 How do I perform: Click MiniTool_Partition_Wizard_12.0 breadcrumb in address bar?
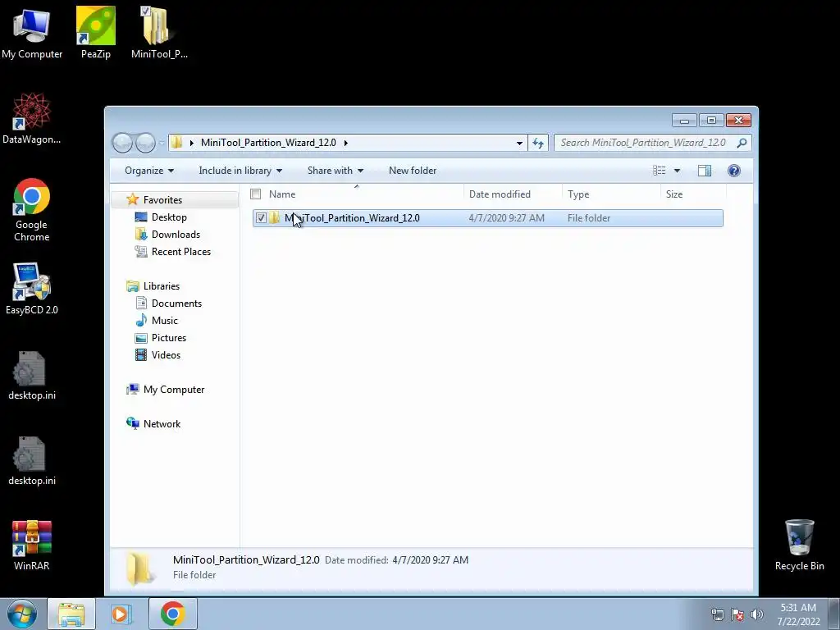(x=268, y=143)
